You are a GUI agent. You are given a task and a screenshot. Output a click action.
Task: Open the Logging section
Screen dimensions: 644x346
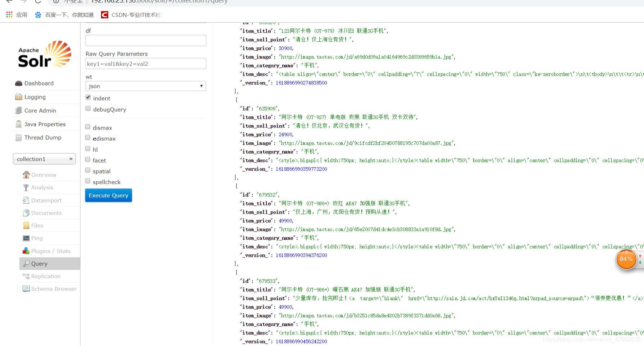pyautogui.click(x=35, y=97)
